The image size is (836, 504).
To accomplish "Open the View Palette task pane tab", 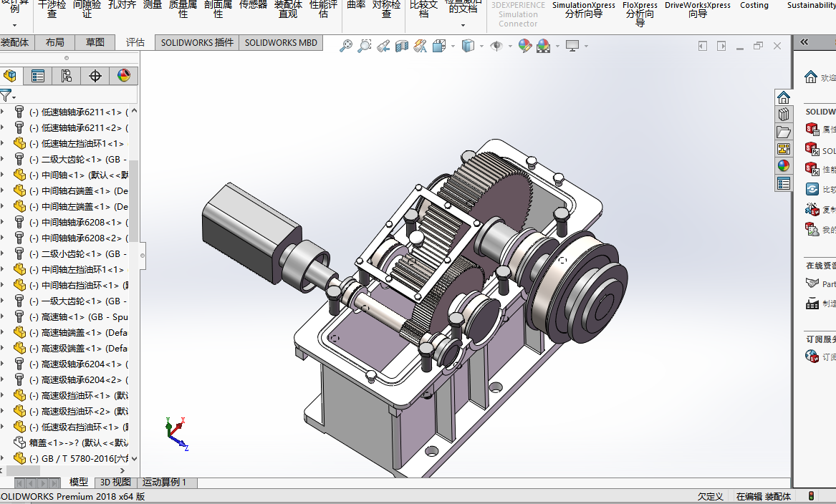I will click(x=783, y=149).
